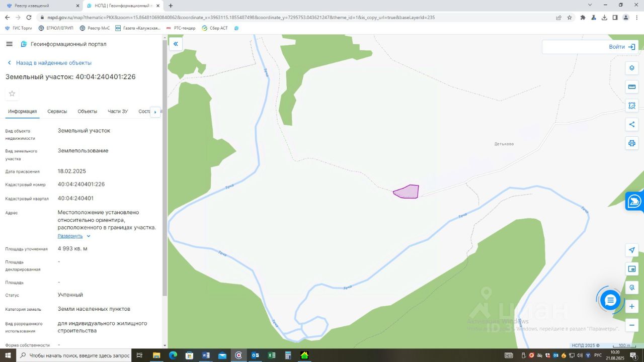Open a new browser tab
Image resolution: width=644 pixels, height=362 pixels.
coord(171,6)
